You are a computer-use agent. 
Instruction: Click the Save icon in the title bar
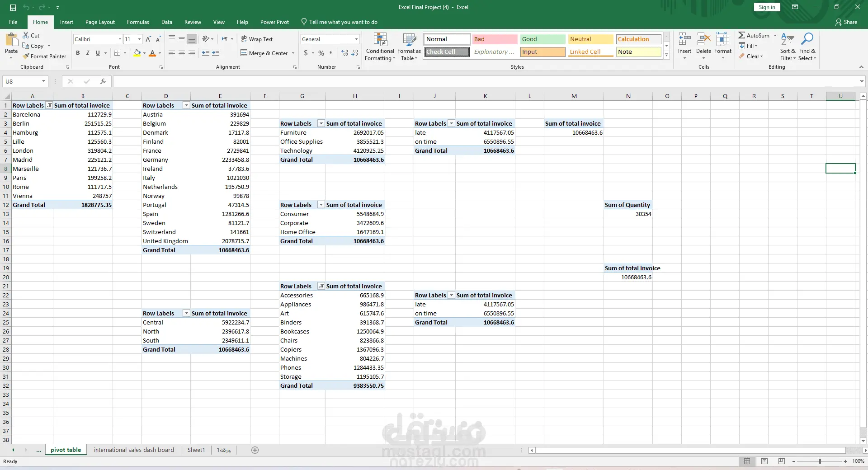click(x=13, y=7)
